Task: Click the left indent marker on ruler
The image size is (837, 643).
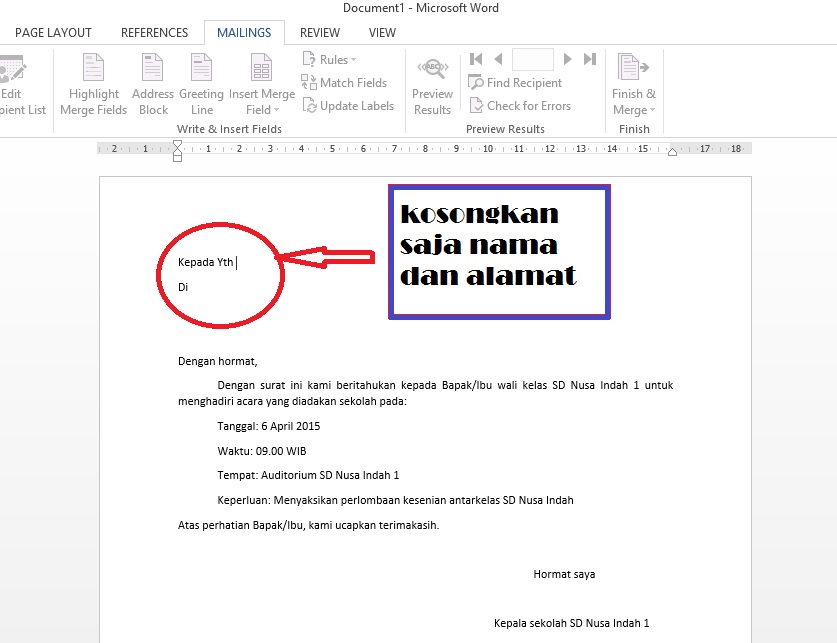Action: point(177,157)
